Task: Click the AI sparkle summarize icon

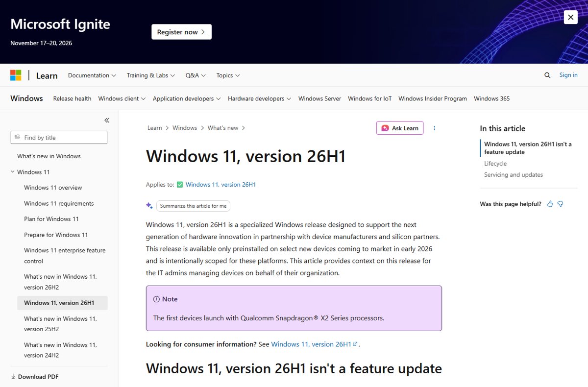Action: coord(149,206)
